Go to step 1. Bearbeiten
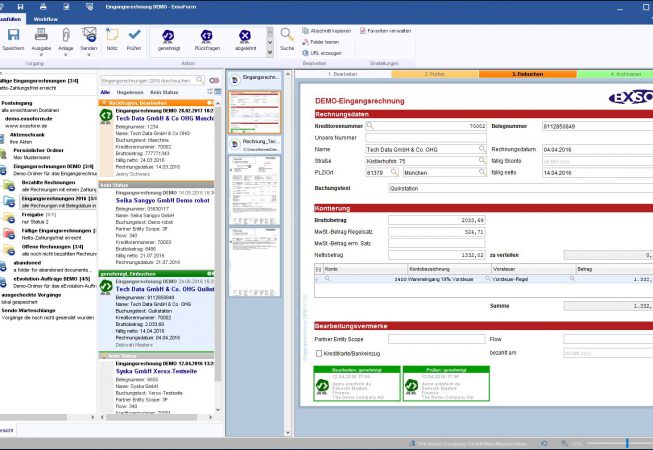 tap(343, 74)
